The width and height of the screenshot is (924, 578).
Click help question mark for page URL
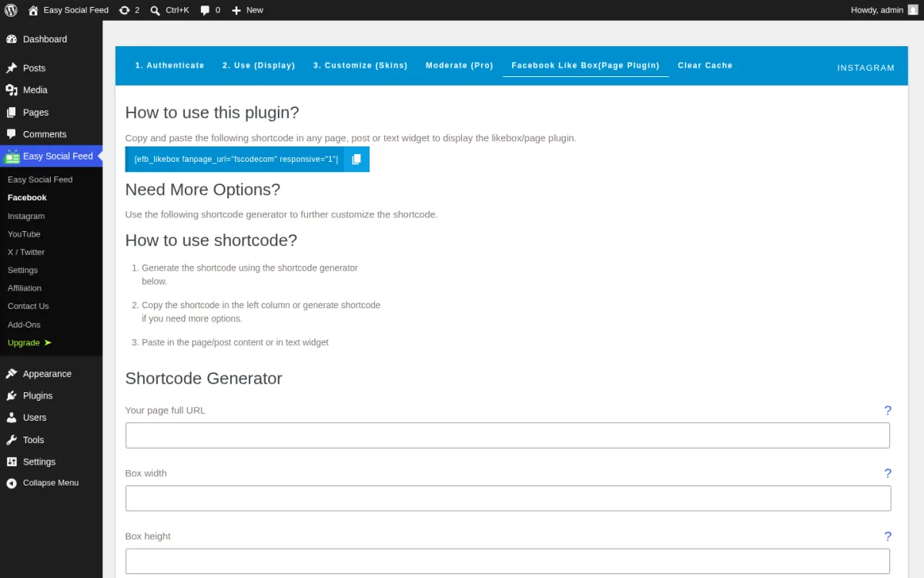pos(888,411)
